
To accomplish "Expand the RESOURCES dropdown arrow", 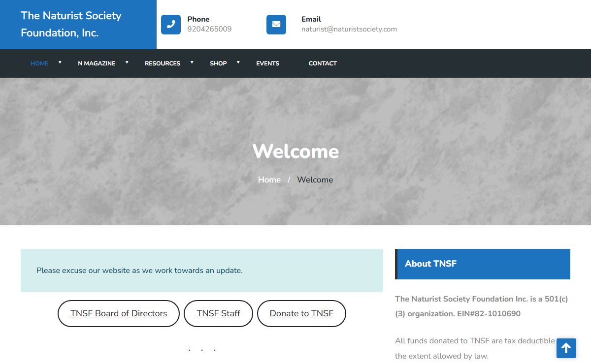I will [x=192, y=62].
